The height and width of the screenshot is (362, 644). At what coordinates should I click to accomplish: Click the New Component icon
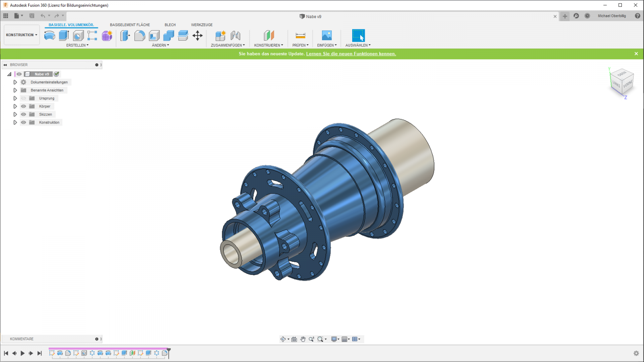220,35
